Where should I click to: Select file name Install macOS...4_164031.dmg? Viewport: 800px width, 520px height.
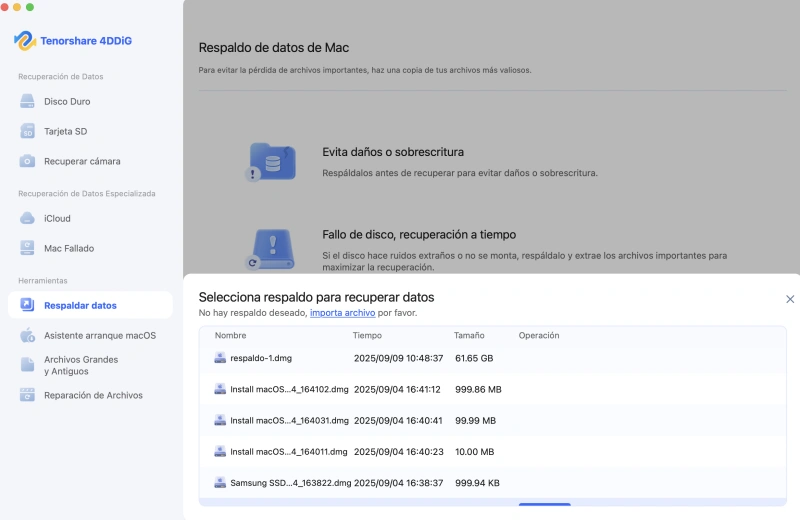pyautogui.click(x=289, y=420)
